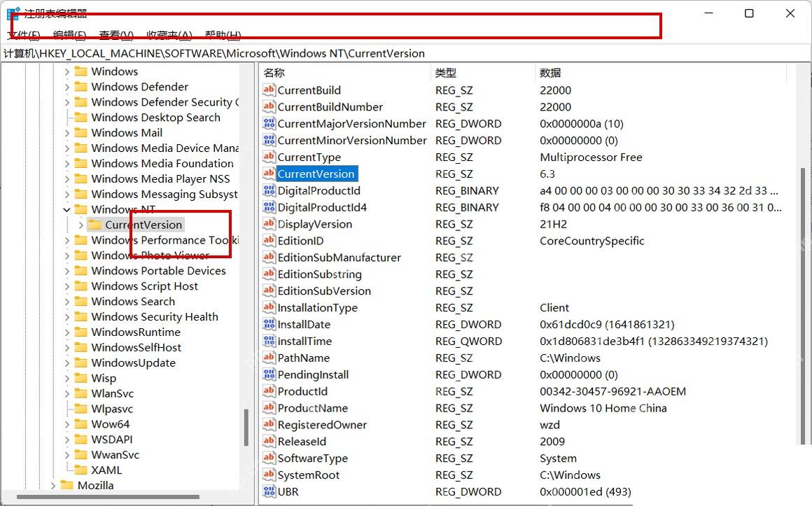Click the key tree horizontal scrollbar
The height and width of the screenshot is (506, 812).
(108, 497)
